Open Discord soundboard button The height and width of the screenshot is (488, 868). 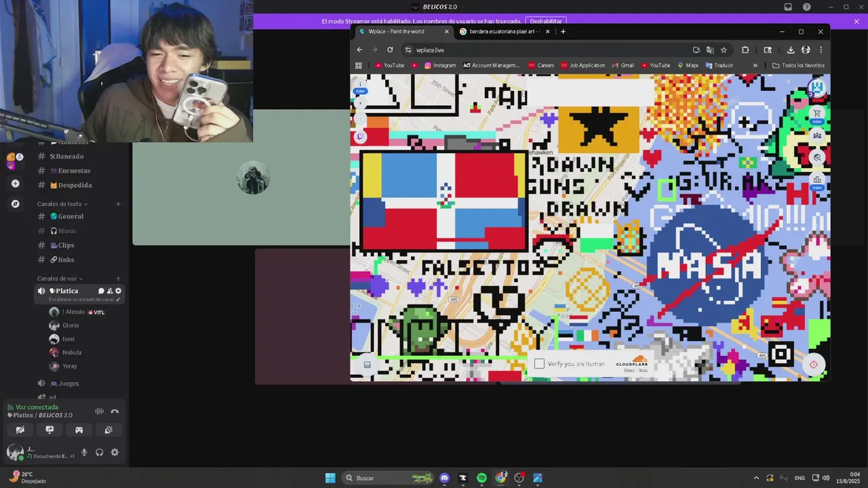(108, 430)
